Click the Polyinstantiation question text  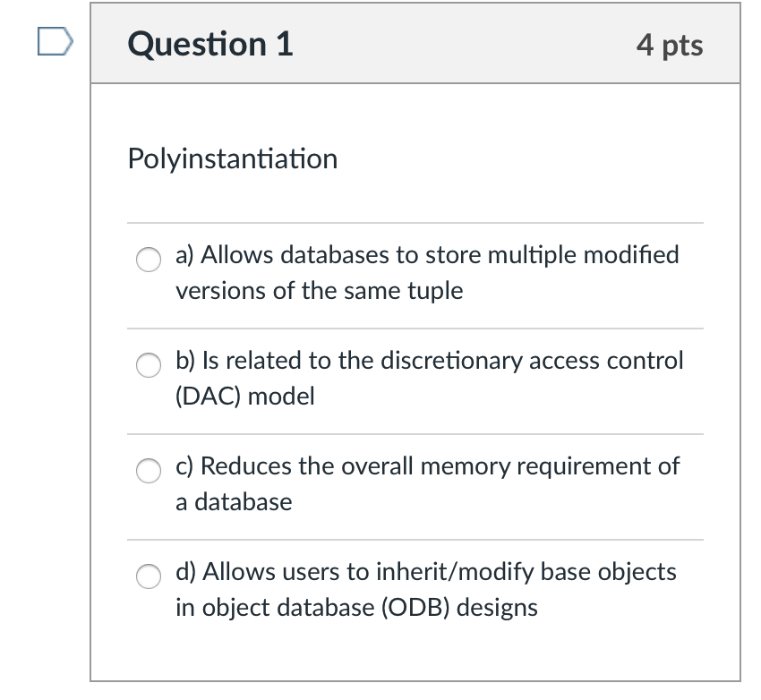233,158
